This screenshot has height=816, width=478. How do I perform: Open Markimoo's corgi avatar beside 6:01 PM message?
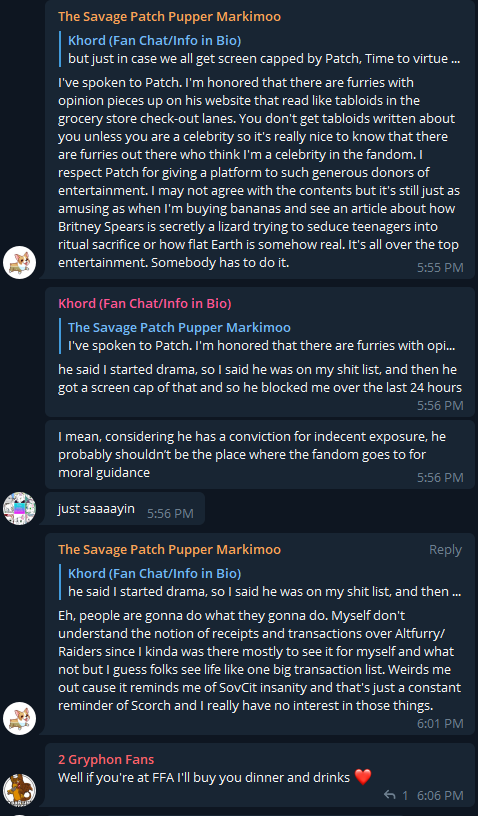coord(19,719)
